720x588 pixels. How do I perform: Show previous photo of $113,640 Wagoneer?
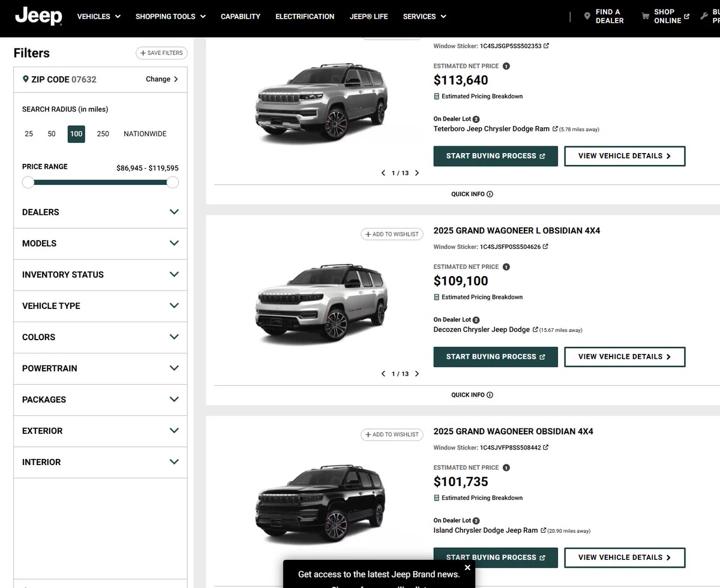(383, 173)
